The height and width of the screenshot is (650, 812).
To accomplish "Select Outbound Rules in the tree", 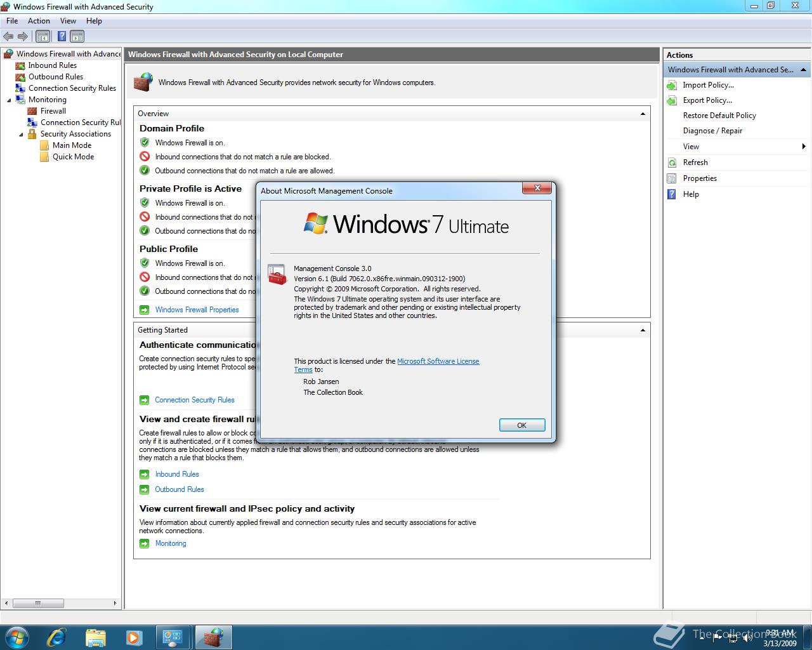I will tap(55, 77).
